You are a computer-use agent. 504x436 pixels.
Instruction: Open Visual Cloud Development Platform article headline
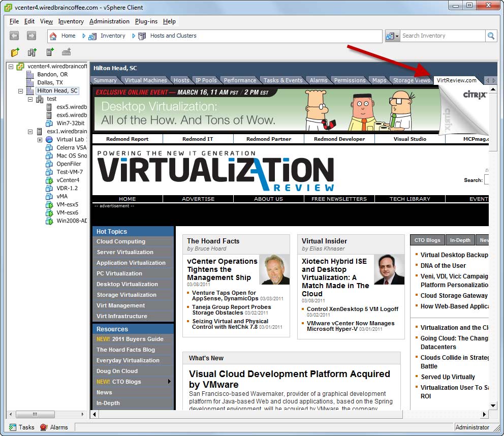289,379
